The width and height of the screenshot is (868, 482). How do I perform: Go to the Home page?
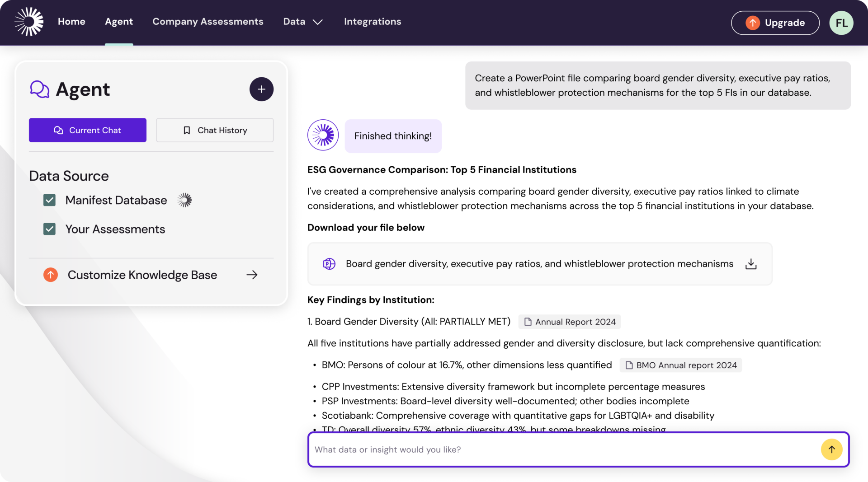pos(71,22)
